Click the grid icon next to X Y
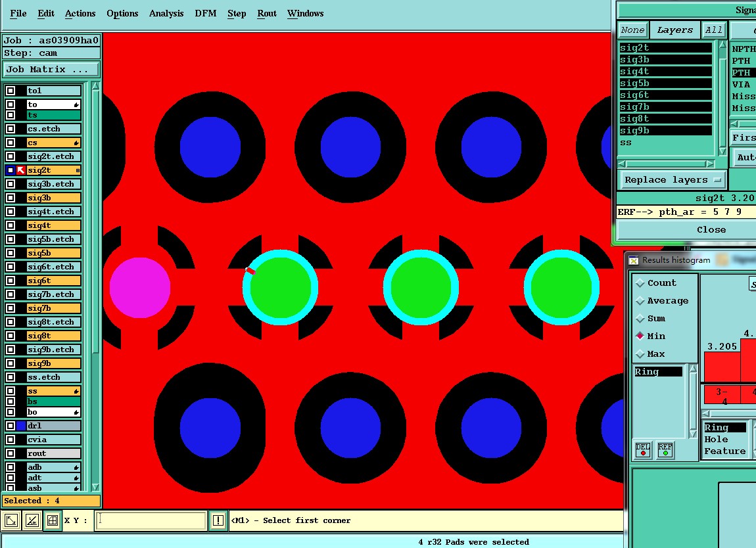Viewport: 756px width, 548px height. [x=53, y=520]
